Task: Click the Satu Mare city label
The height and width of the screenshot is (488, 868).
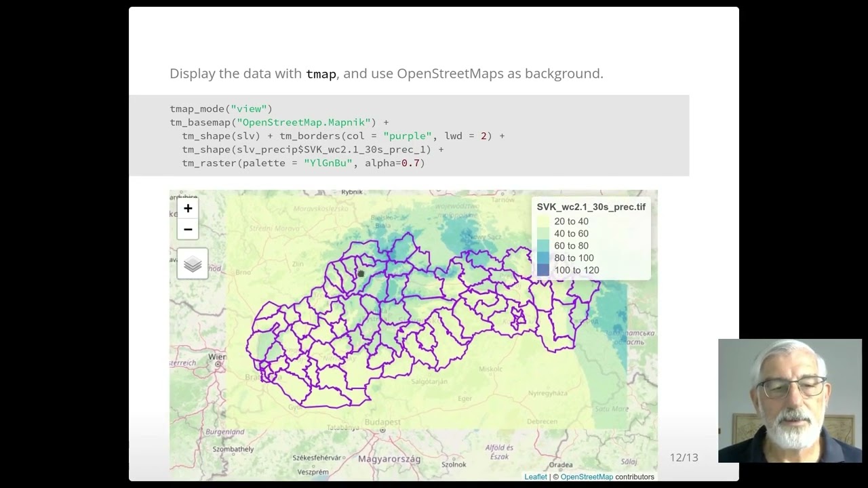Action: 611,409
